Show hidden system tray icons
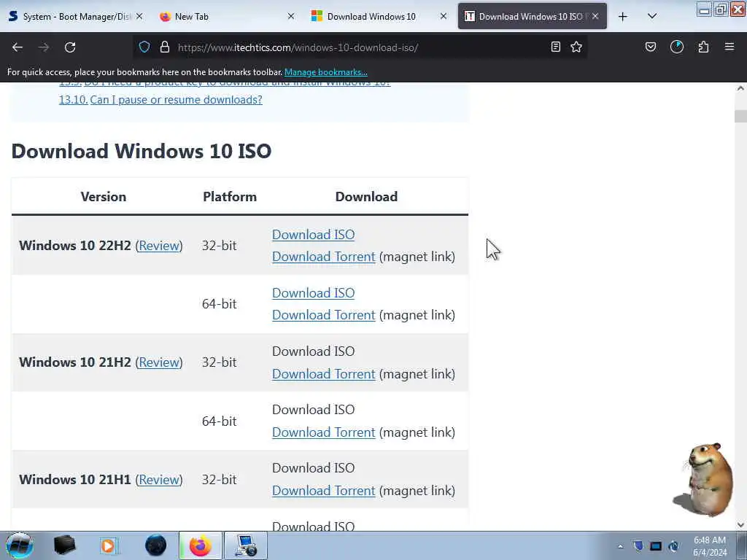The width and height of the screenshot is (747, 560). click(x=620, y=547)
